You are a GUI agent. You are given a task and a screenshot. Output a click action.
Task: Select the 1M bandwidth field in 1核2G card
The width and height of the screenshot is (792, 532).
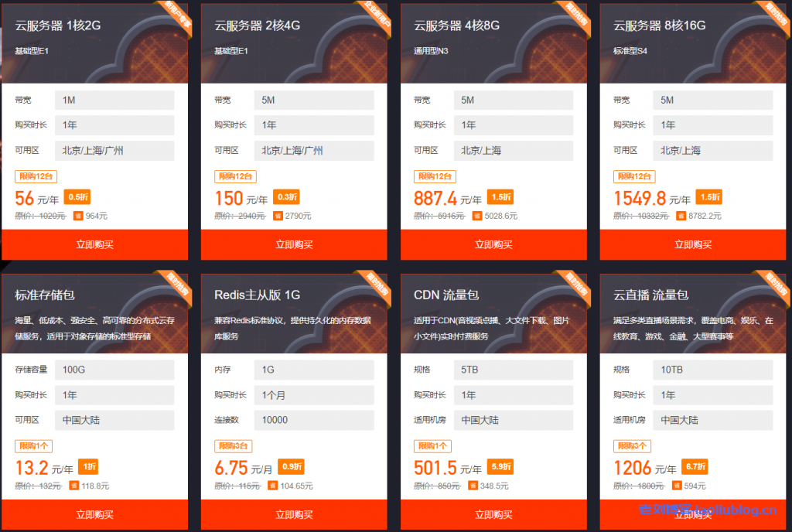114,100
